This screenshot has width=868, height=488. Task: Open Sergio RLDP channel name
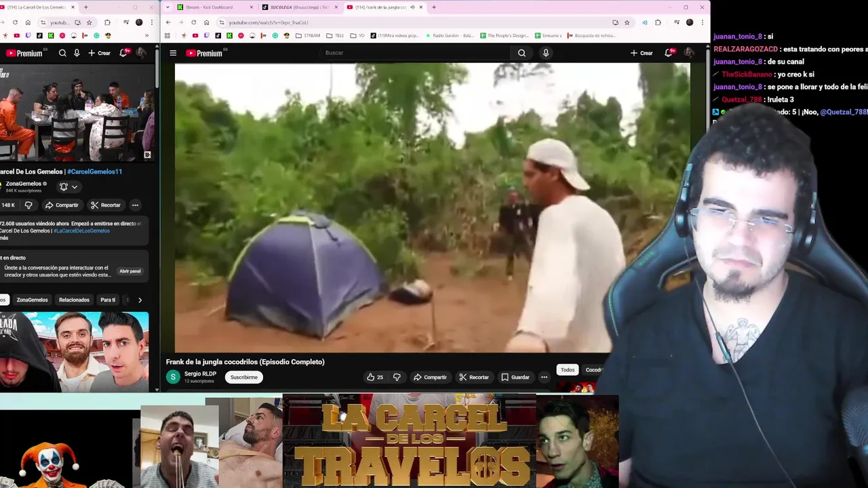200,373
